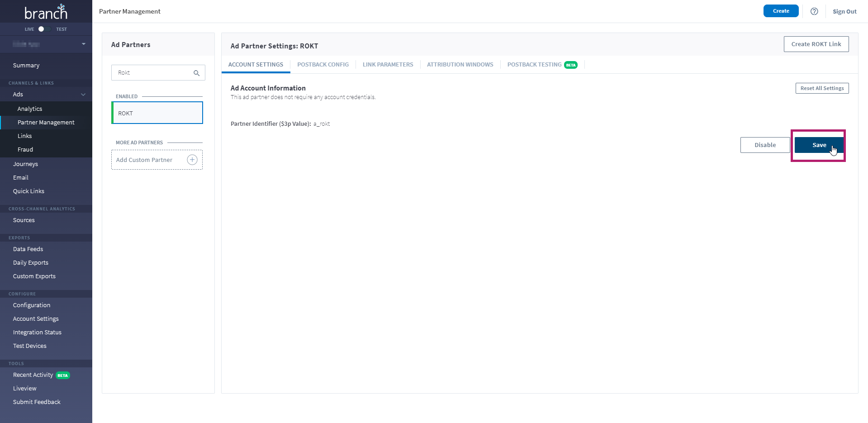868x423 pixels.
Task: Open Email in the sidebar
Action: point(21,178)
